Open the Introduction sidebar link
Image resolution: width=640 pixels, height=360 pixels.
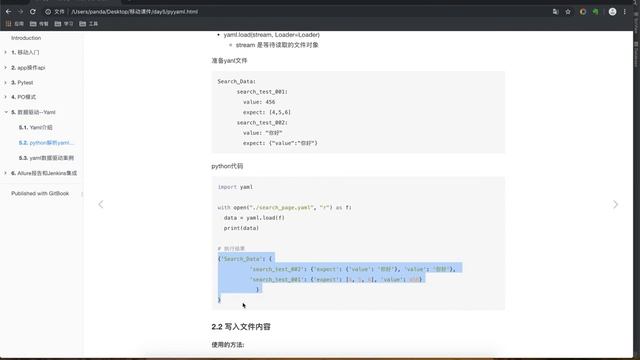[26, 38]
